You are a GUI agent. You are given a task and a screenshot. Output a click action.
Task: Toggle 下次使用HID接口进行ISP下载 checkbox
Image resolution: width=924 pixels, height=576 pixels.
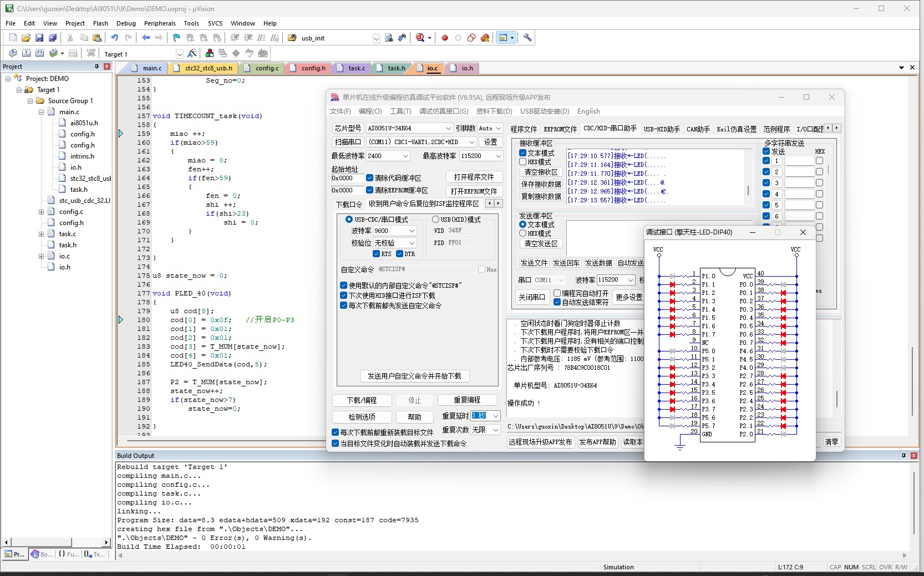point(343,295)
